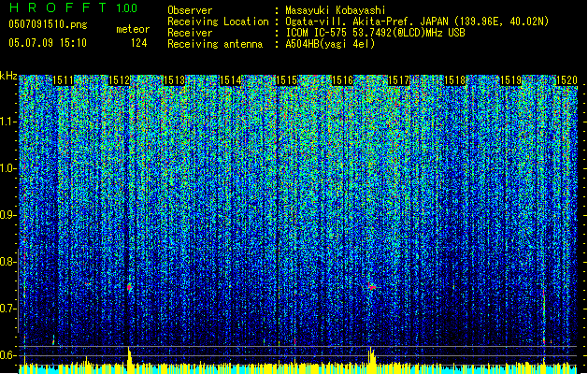The width and height of the screenshot is (588, 374).
Task: Click the 1517 time marker
Action: coord(399,80)
